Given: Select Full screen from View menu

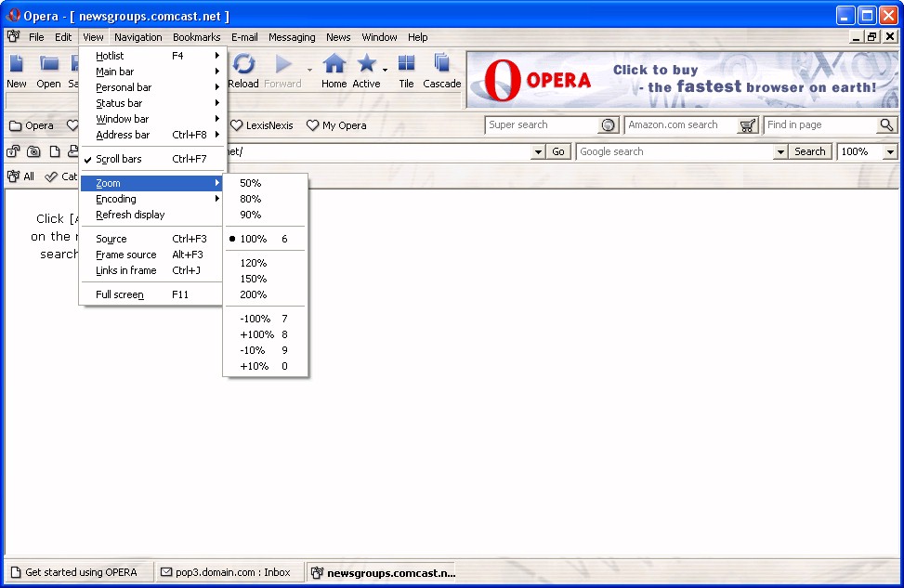Looking at the screenshot, I should pyautogui.click(x=120, y=294).
